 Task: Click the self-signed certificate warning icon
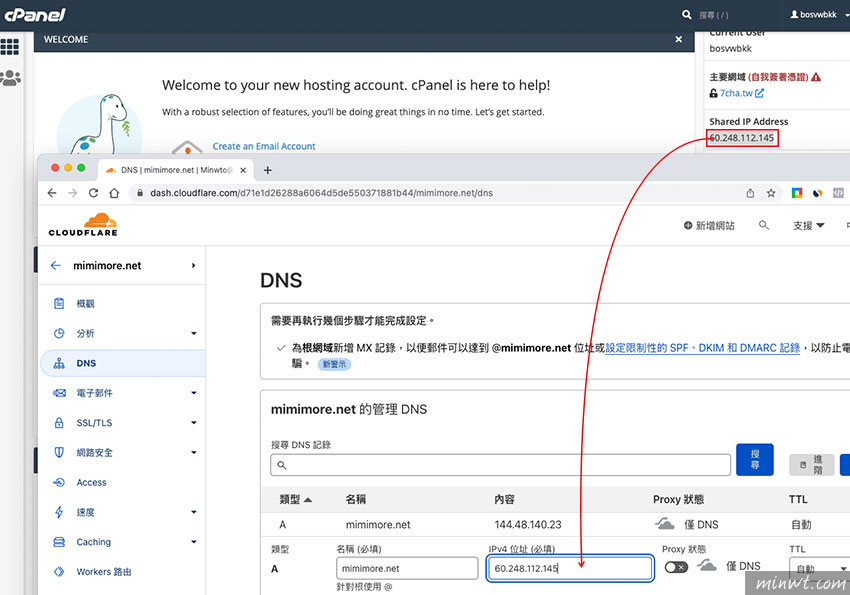[816, 77]
